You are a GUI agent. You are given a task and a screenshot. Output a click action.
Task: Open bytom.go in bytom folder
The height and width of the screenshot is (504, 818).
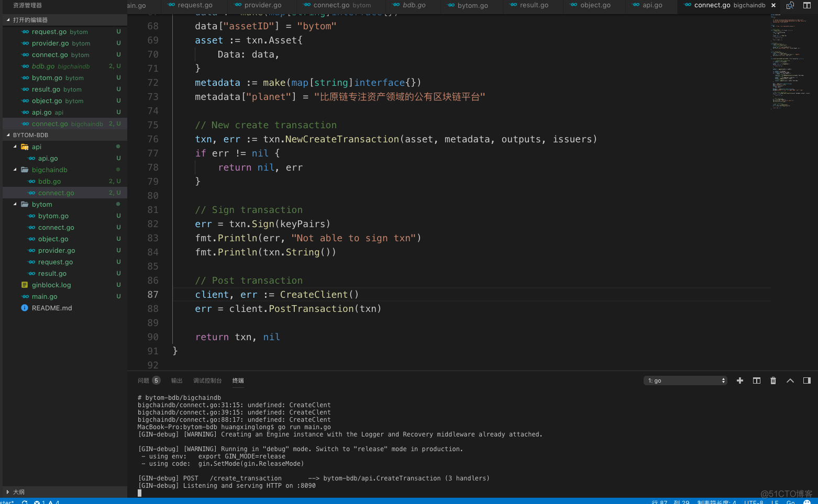(x=65, y=216)
